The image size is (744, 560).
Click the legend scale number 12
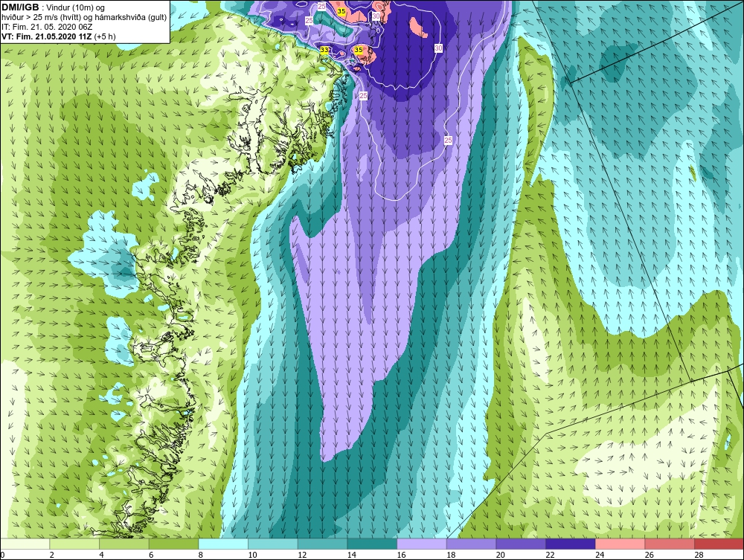(x=302, y=555)
